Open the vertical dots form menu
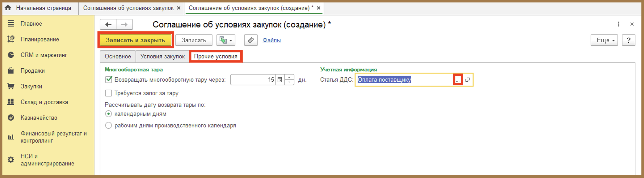This screenshot has width=644, height=178. (x=619, y=24)
